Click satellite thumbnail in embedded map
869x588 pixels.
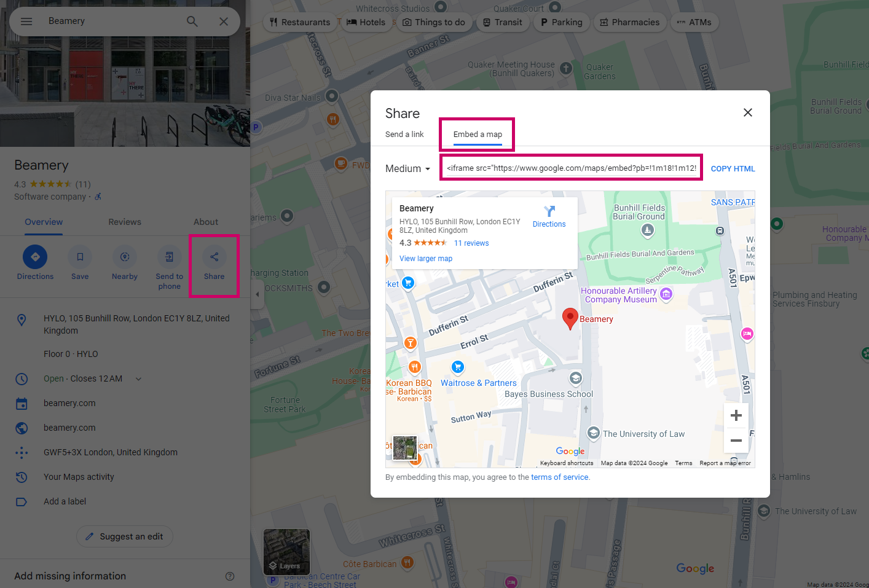point(405,448)
